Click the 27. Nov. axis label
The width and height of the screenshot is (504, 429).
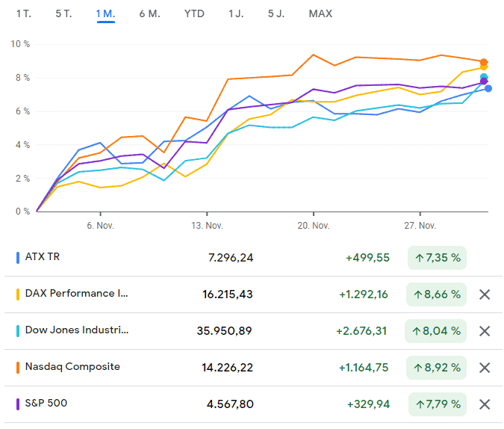(420, 226)
